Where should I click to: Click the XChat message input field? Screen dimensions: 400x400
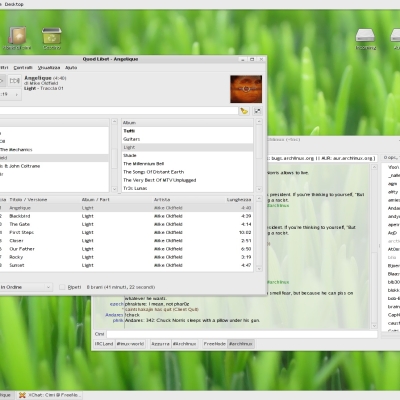(242, 334)
